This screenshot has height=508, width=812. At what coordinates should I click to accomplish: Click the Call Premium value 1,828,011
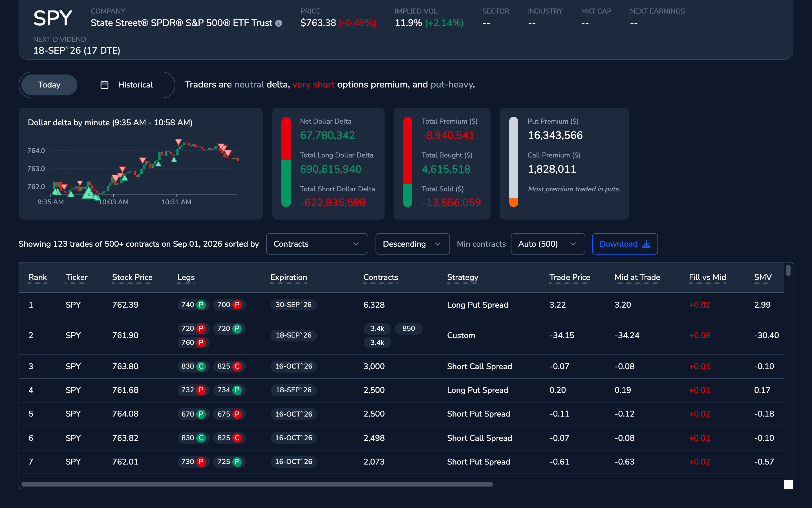(552, 169)
